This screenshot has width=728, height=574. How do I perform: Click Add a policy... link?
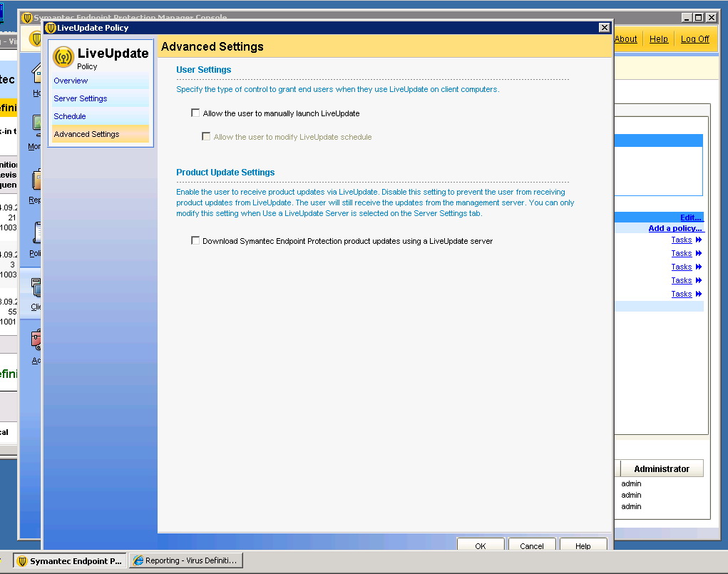tap(675, 228)
